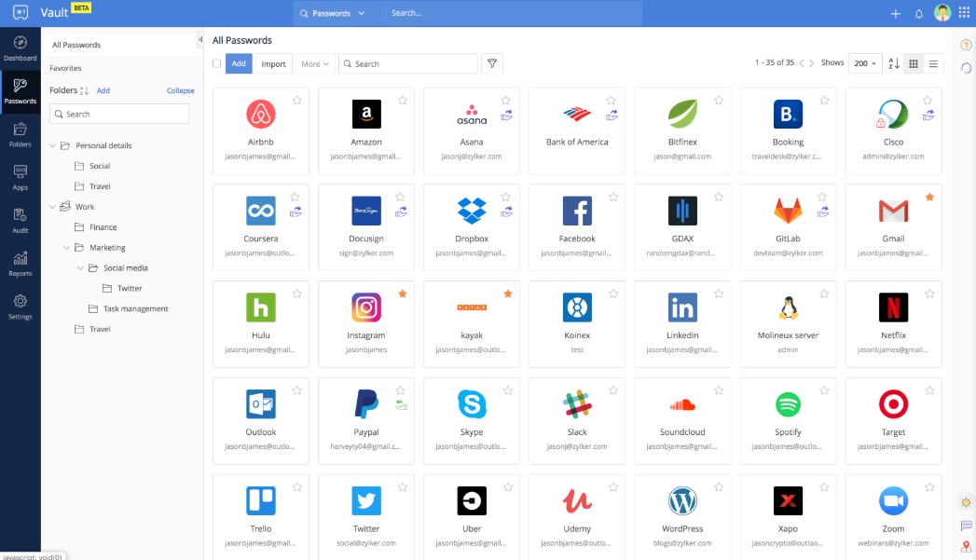Open the filter icon next to search
The height and width of the screenshot is (560, 976).
(492, 63)
